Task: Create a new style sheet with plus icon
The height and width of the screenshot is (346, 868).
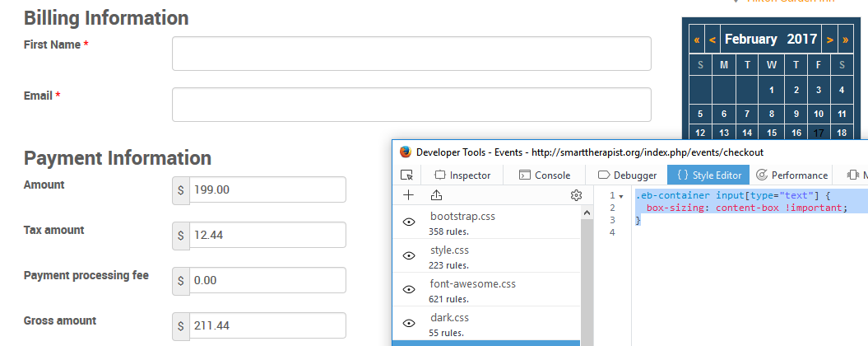Action: 408,195
